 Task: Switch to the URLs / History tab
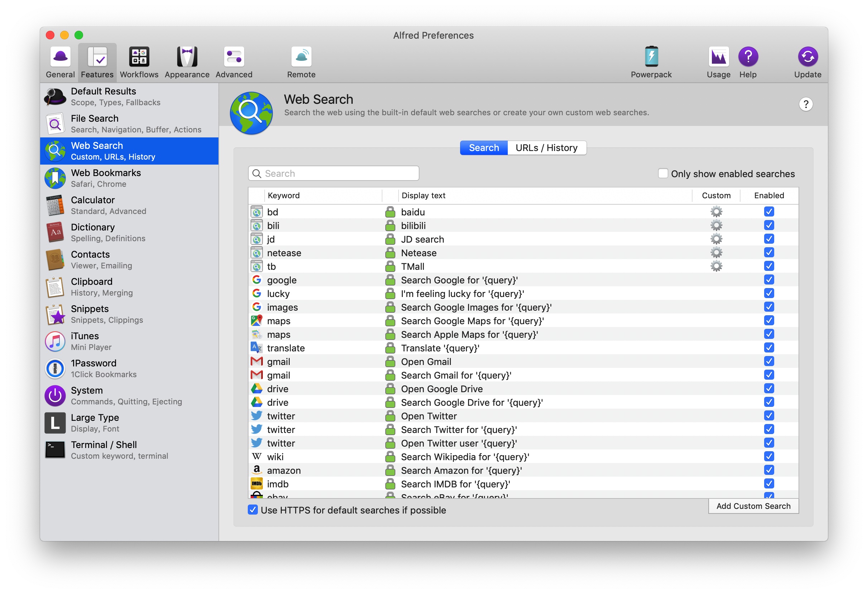tap(546, 148)
